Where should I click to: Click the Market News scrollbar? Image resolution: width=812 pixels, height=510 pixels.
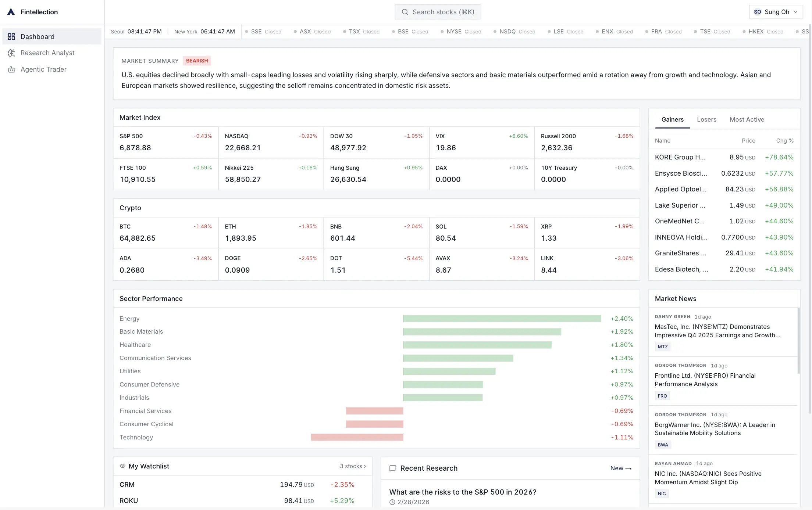click(798, 341)
